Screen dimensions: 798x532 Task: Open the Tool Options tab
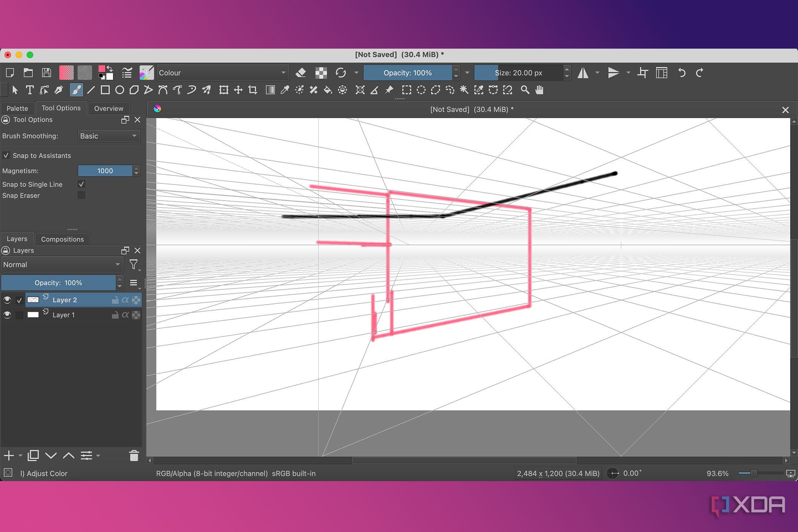pyautogui.click(x=61, y=108)
